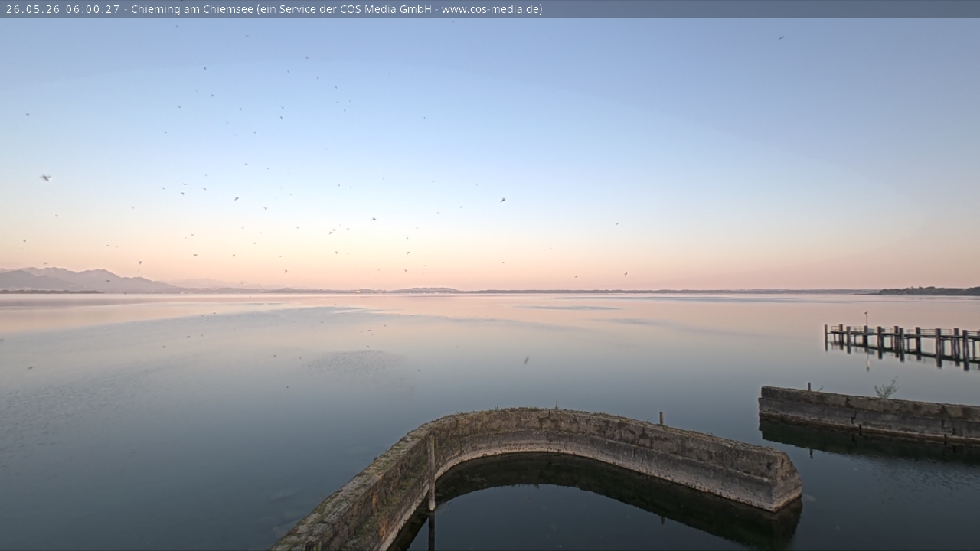Click the 26.05.26 06:00:27 timestamp overlay
The height and width of the screenshot is (551, 980).
point(63,9)
